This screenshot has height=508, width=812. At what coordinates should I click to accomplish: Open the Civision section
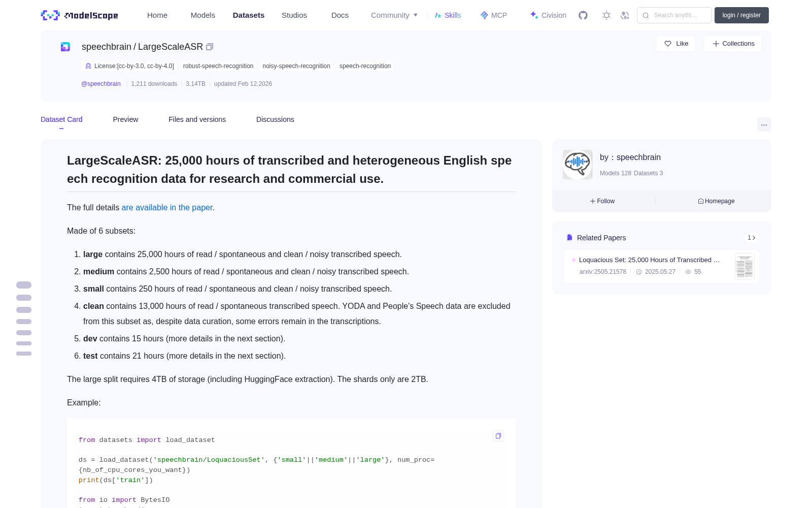[x=548, y=15]
